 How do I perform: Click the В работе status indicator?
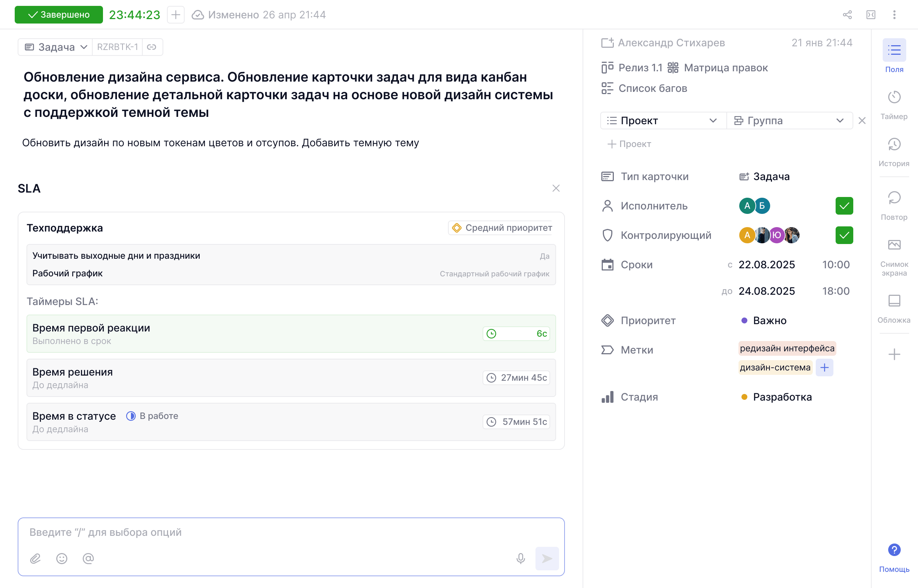tap(152, 416)
